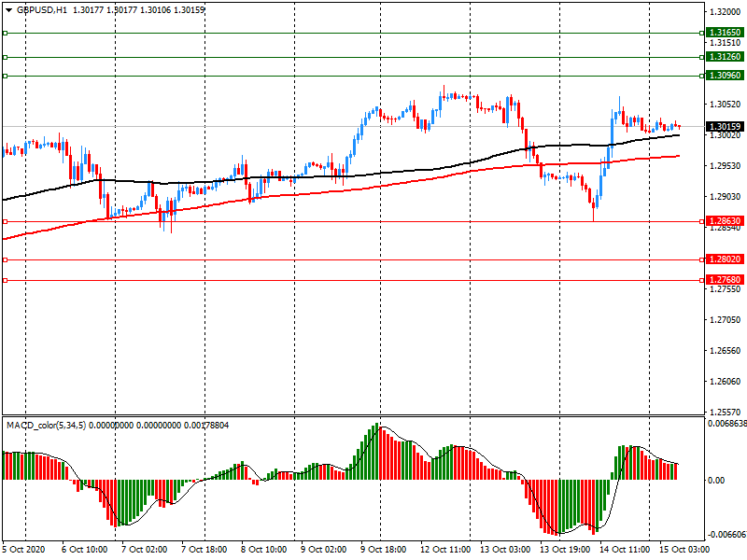This screenshot has height=560, width=747.
Task: Click the 1.29530 price axis value
Action: click(x=725, y=166)
